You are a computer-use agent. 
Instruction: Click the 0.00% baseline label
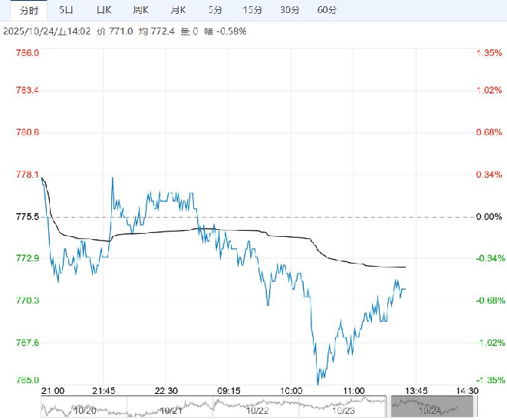point(488,217)
